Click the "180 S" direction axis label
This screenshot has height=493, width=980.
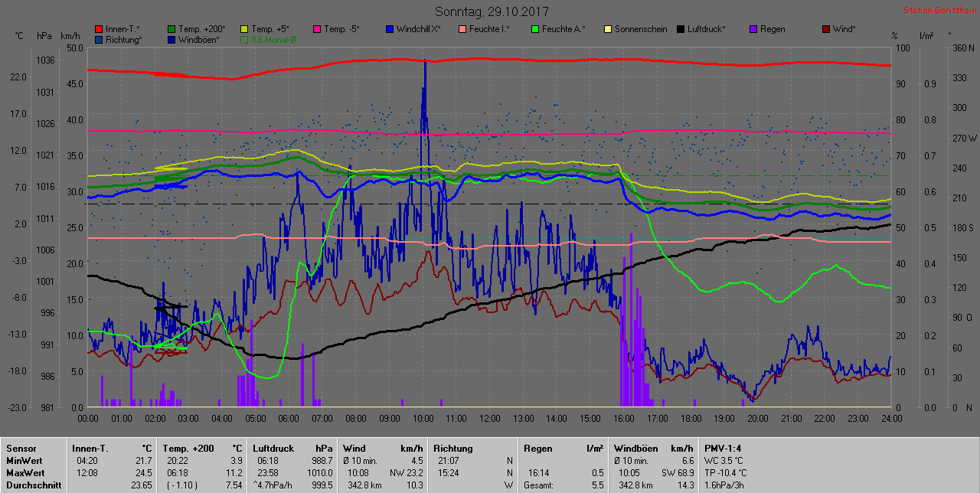(962, 227)
